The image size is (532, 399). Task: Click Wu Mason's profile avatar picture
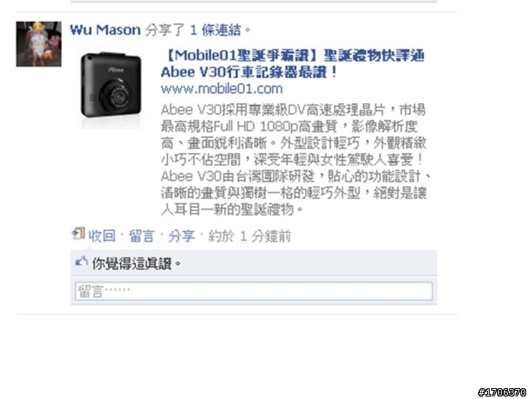coord(39,44)
